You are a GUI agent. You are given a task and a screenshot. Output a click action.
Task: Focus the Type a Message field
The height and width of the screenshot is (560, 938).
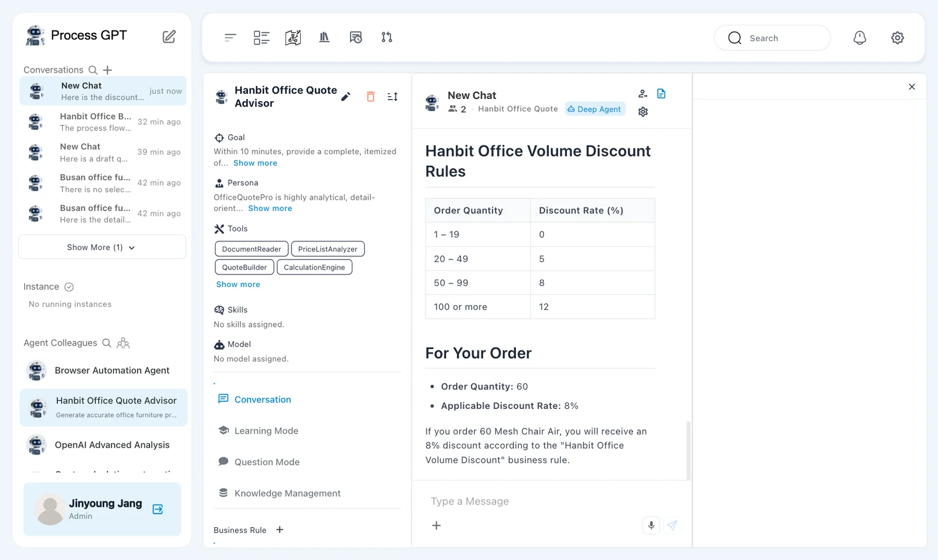tap(551, 501)
